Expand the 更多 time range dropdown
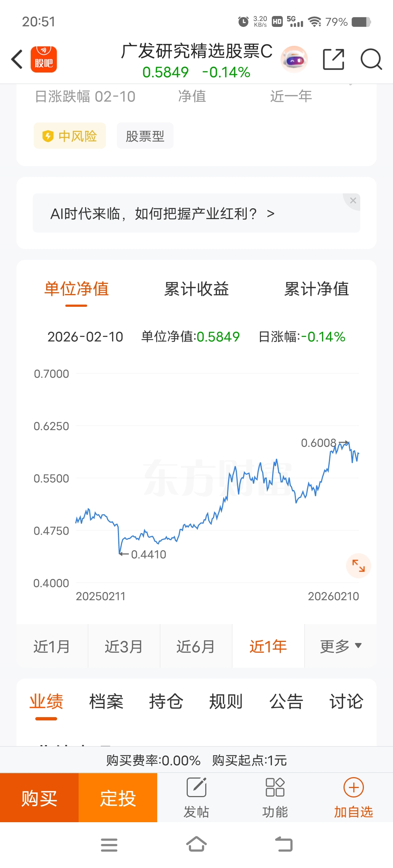Viewport: 393px width, 868px height. [x=341, y=646]
